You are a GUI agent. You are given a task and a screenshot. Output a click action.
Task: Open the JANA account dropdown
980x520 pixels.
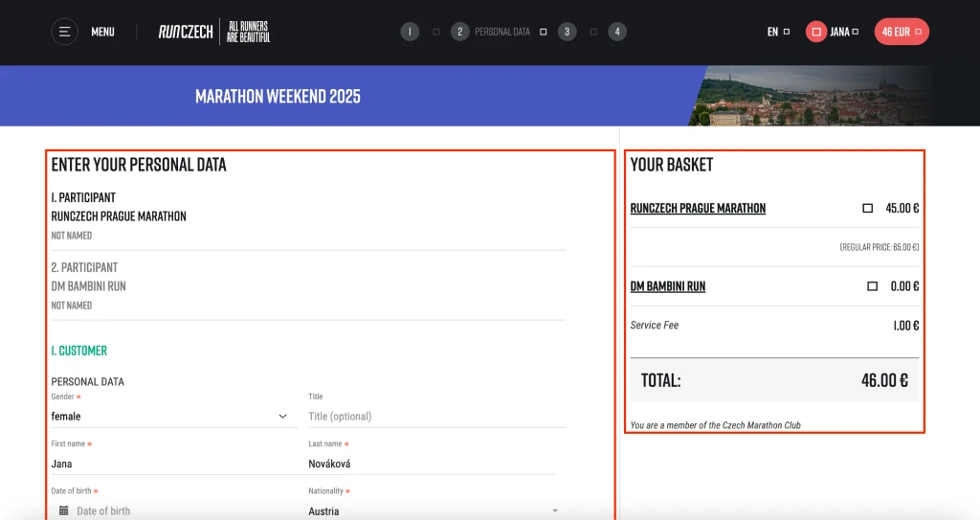844,32
